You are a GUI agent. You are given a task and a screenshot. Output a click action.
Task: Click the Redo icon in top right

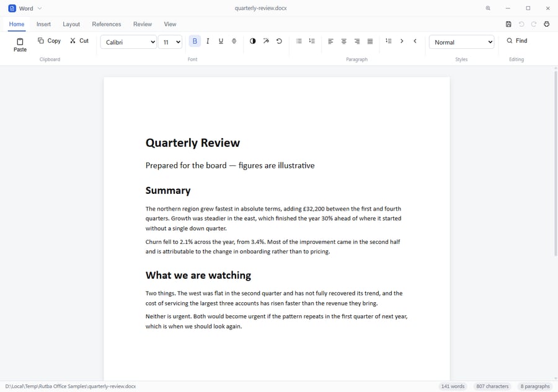(x=534, y=24)
